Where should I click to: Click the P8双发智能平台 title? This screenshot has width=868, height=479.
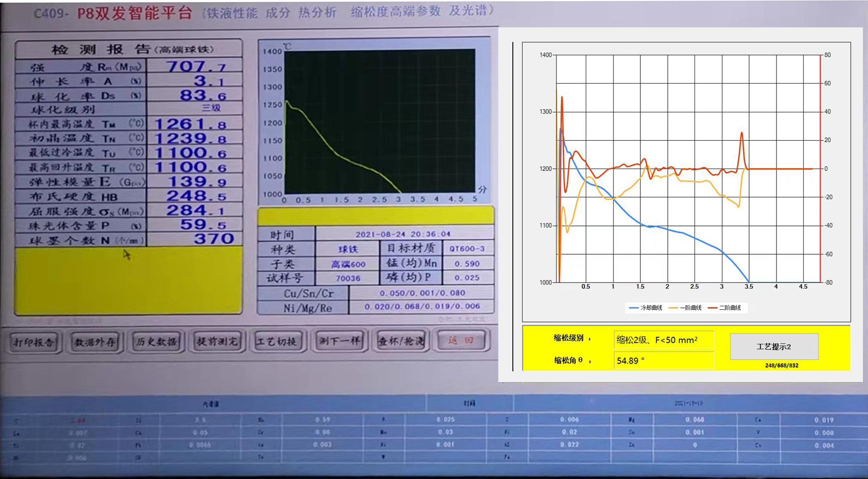(x=135, y=13)
